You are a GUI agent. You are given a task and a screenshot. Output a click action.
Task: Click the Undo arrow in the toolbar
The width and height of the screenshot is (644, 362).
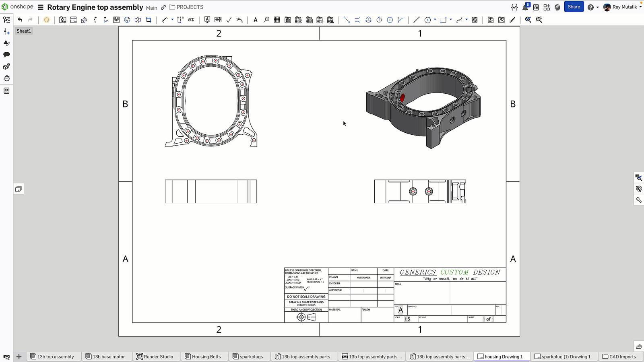coord(20,20)
